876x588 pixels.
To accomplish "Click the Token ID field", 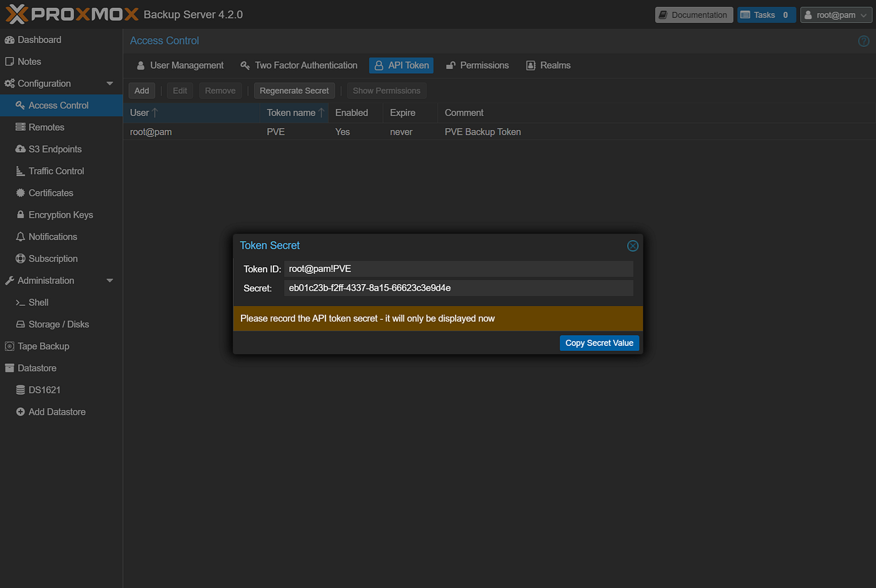I will click(x=459, y=269).
